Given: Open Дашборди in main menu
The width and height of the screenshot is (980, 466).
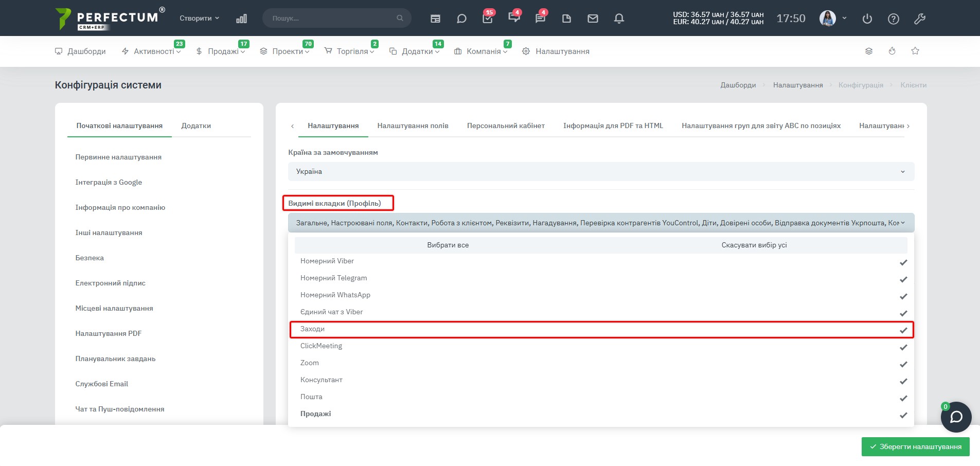Looking at the screenshot, I should click(80, 51).
